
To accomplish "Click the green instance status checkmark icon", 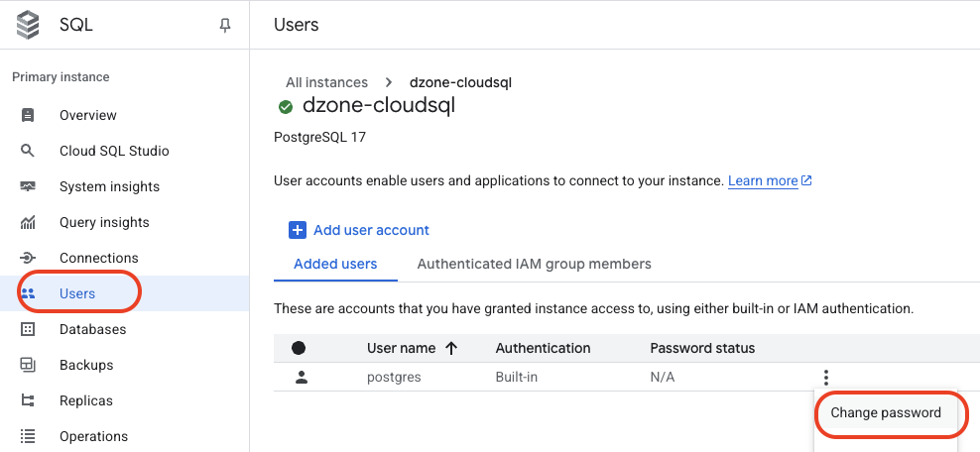I will (x=286, y=107).
